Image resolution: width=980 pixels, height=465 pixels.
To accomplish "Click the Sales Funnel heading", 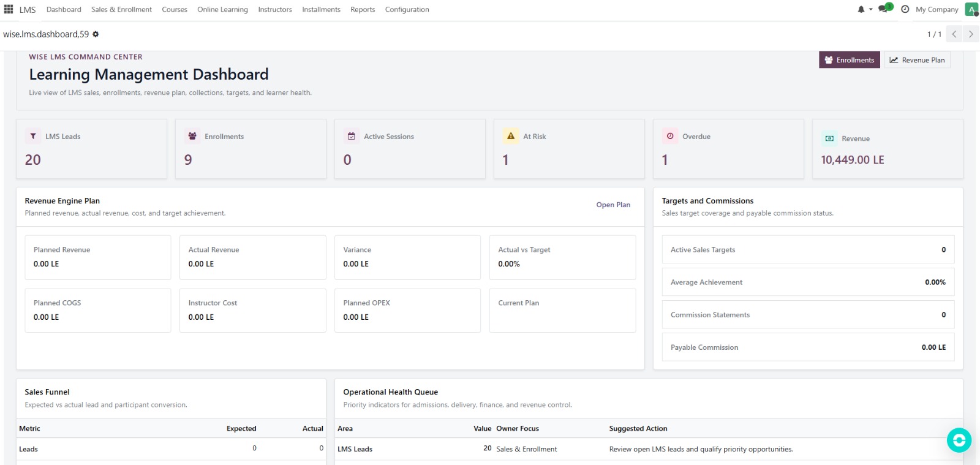I will [x=47, y=392].
